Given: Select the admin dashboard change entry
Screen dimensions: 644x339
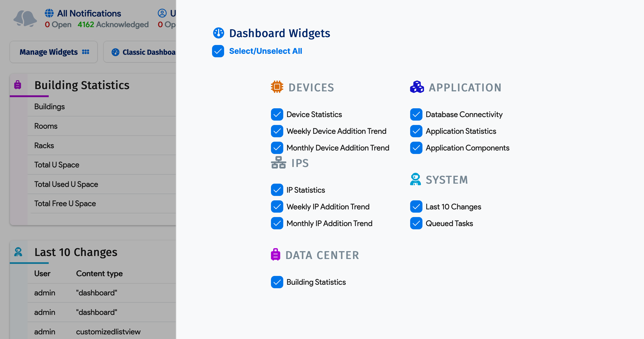Looking at the screenshot, I should pos(96,293).
